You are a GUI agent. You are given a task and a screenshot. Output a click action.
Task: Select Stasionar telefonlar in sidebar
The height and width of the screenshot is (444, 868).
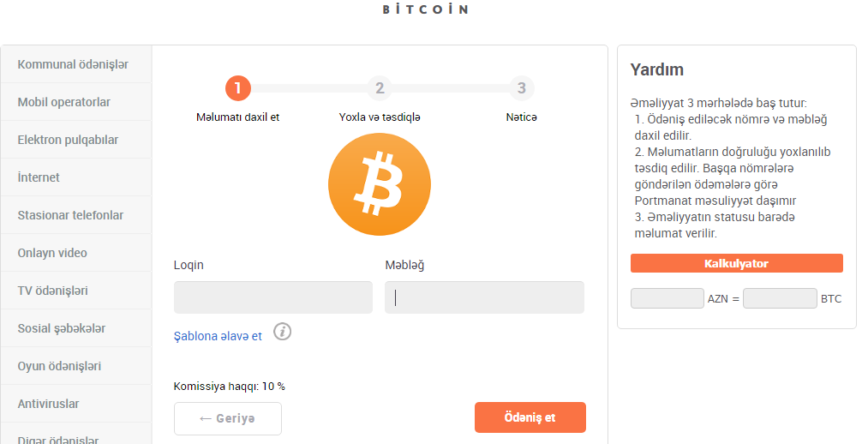[x=70, y=215]
